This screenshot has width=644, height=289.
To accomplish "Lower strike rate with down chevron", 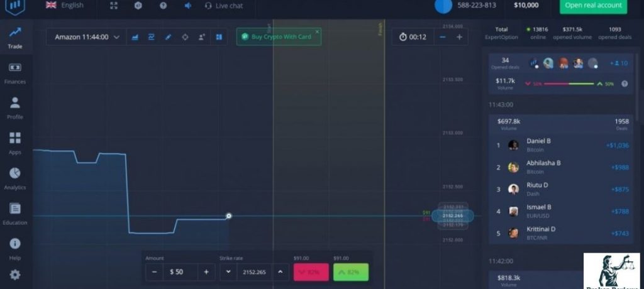I will coord(228,272).
